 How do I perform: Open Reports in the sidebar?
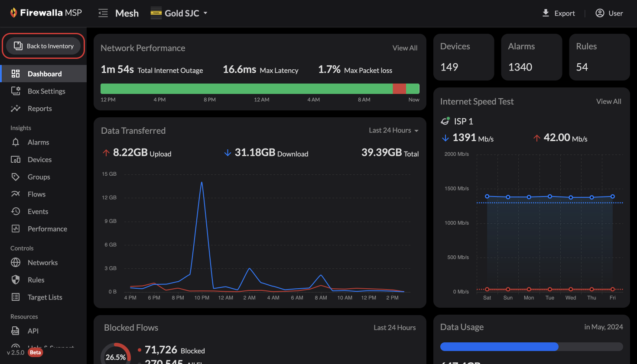[x=43, y=108]
